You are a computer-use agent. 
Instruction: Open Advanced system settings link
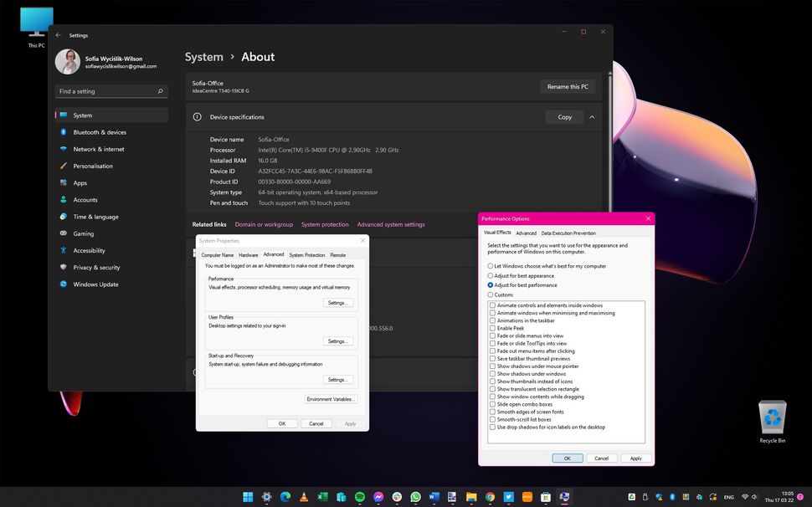tap(391, 224)
